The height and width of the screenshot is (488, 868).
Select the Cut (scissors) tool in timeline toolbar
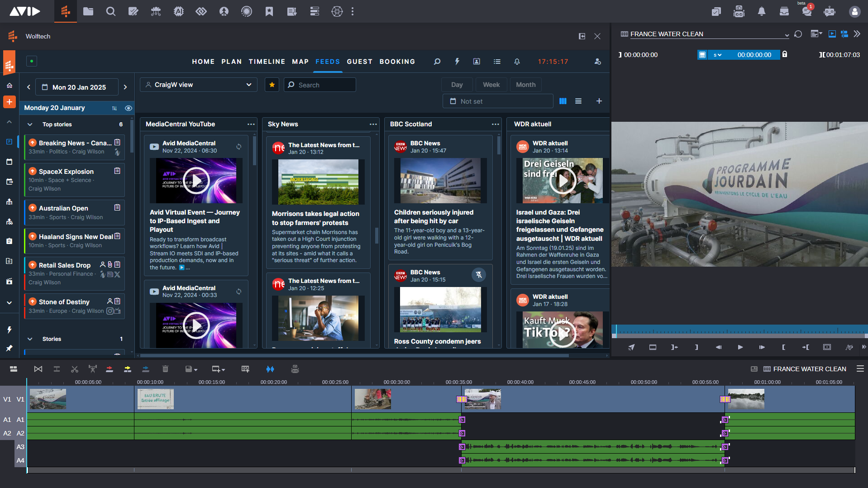pyautogui.click(x=75, y=369)
